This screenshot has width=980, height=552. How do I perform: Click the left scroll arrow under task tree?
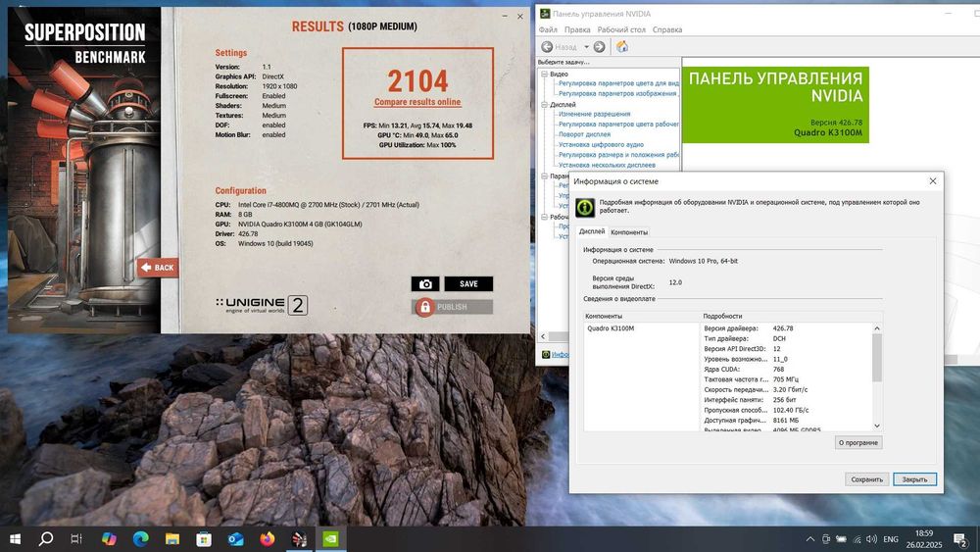(543, 336)
